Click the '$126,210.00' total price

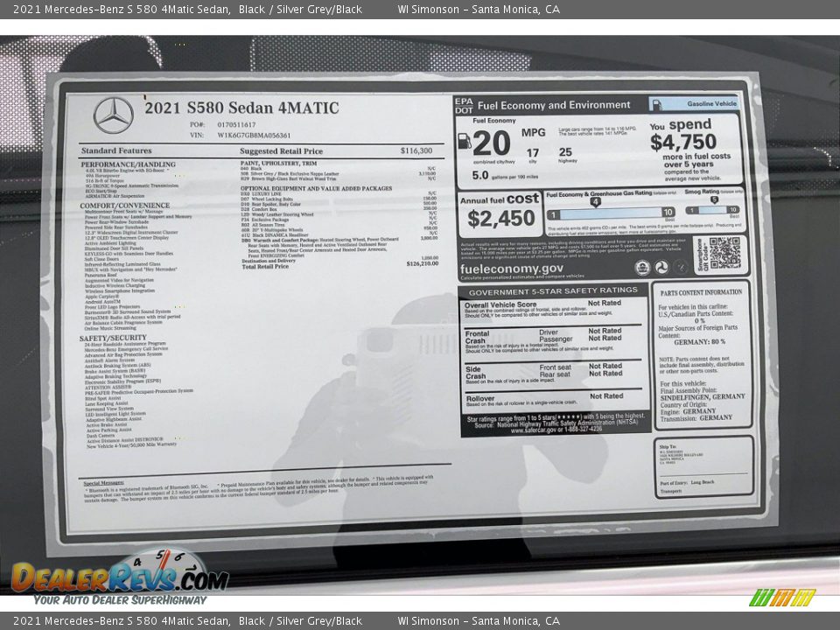[422, 263]
